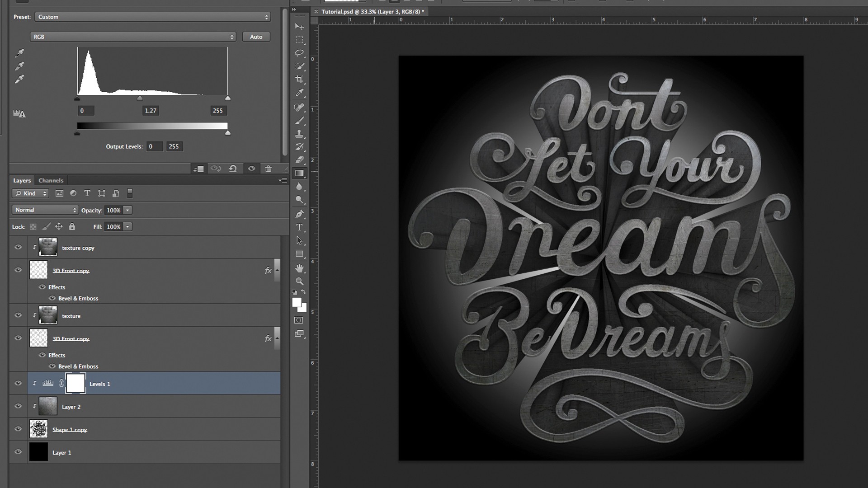The width and height of the screenshot is (868, 488).
Task: Select the Crop tool
Action: (x=299, y=79)
